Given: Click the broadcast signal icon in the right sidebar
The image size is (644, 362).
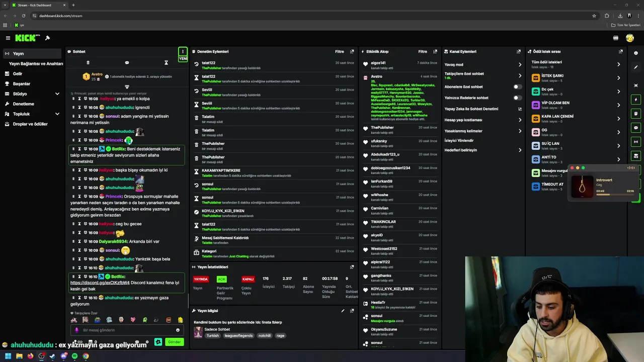Looking at the screenshot, I should pyautogui.click(x=636, y=142).
